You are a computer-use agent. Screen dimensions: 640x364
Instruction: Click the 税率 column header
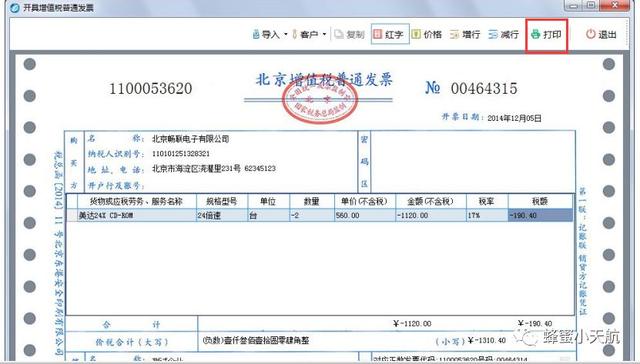click(487, 202)
